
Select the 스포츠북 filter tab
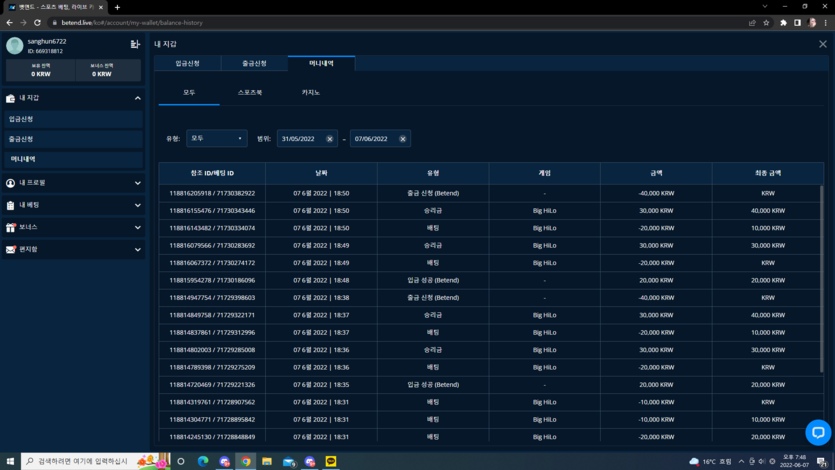pos(250,93)
